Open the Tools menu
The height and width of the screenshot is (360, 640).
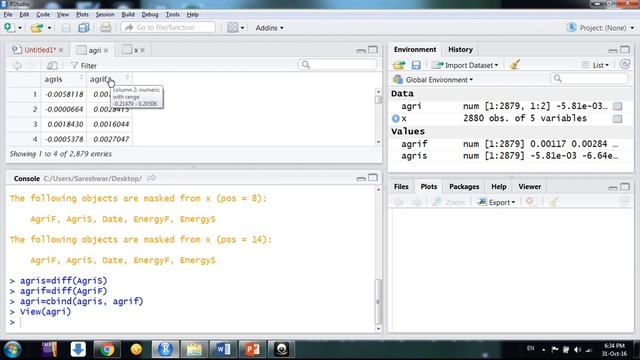[x=172, y=14]
